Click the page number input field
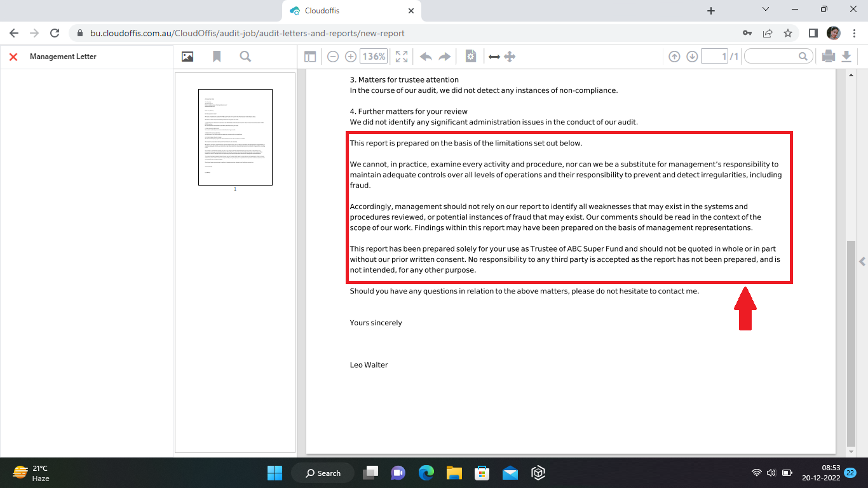The width and height of the screenshot is (868, 488). 714,57
